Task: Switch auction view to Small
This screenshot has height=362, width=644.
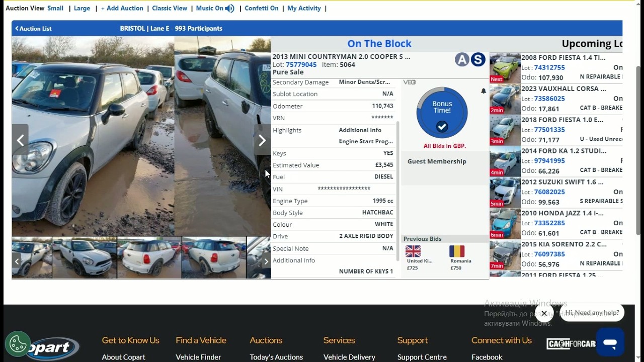Action: 55,8
